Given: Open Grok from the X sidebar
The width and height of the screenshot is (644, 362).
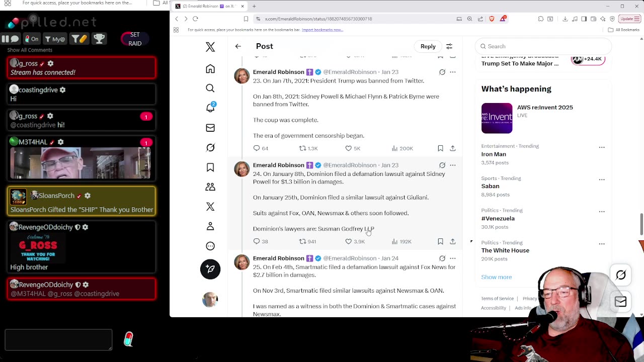Looking at the screenshot, I should 210,147.
